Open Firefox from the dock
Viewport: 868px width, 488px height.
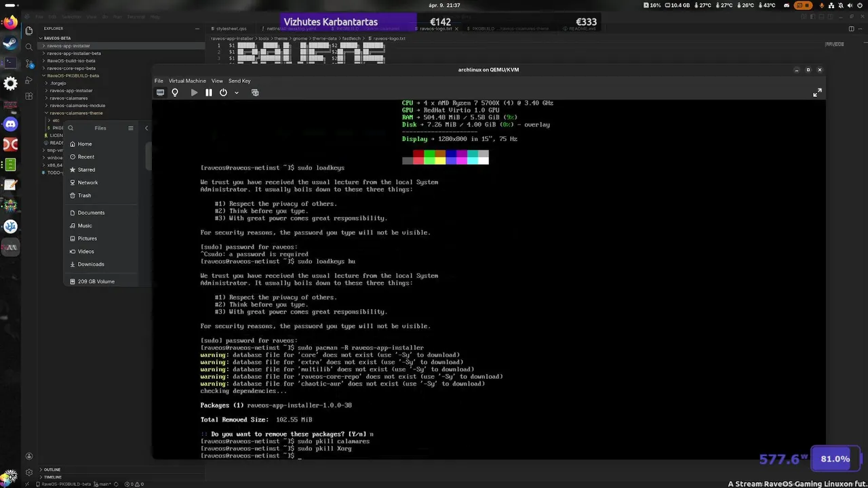(x=10, y=23)
